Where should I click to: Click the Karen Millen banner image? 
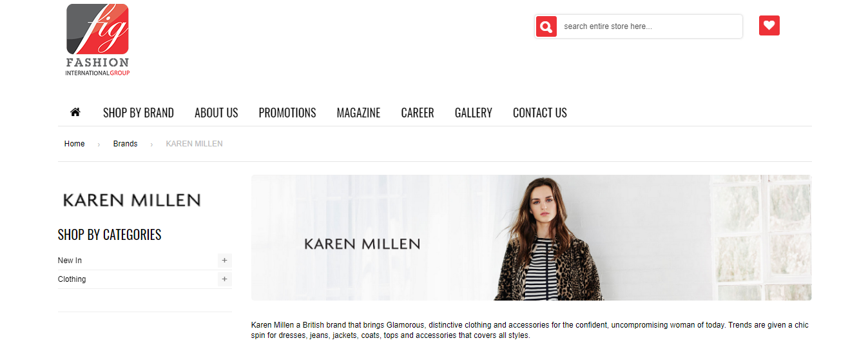pos(531,237)
